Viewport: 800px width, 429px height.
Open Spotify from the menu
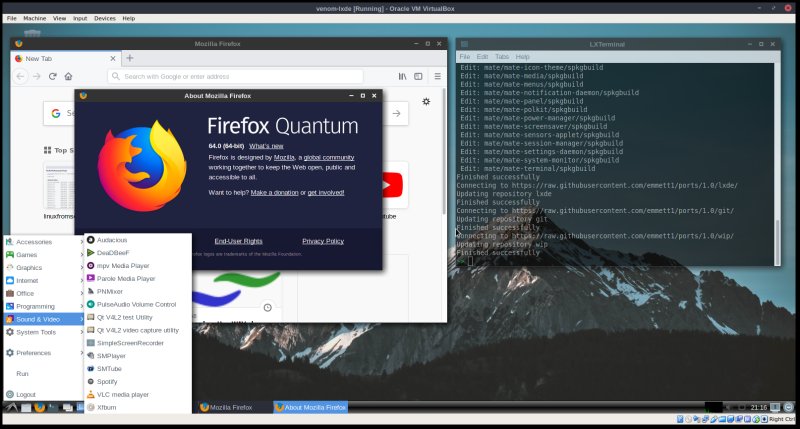pos(138,382)
